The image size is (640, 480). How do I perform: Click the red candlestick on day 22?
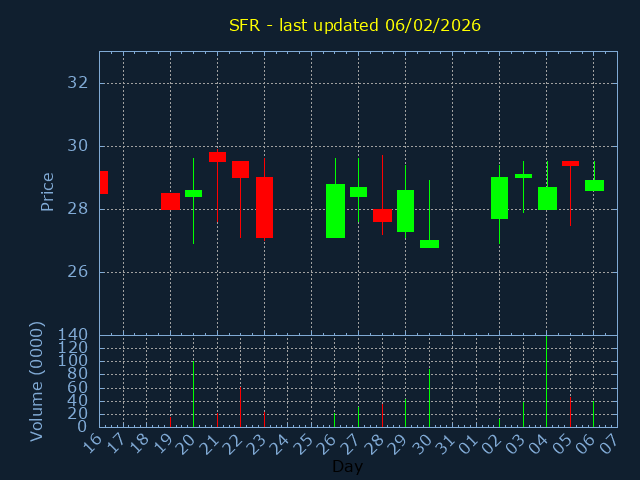[x=240, y=169]
